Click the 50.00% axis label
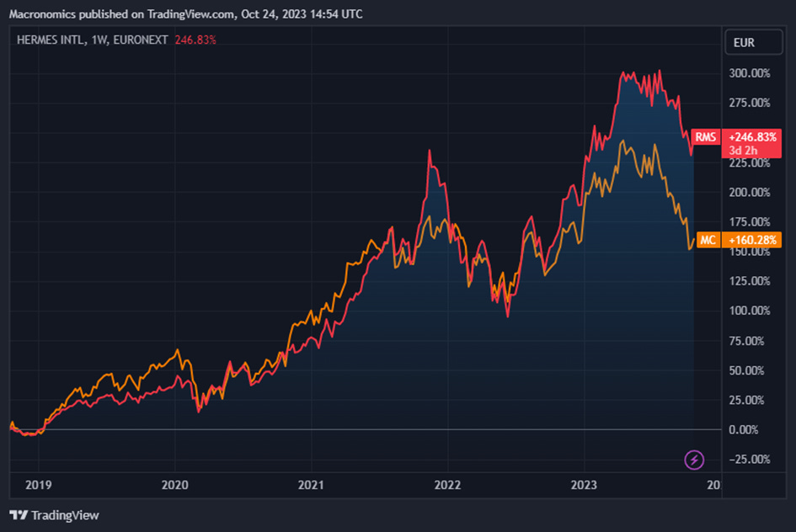 pos(746,370)
